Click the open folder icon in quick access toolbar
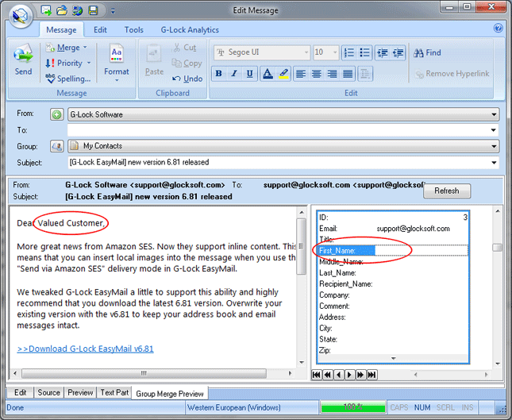The image size is (512, 420). tap(61, 10)
